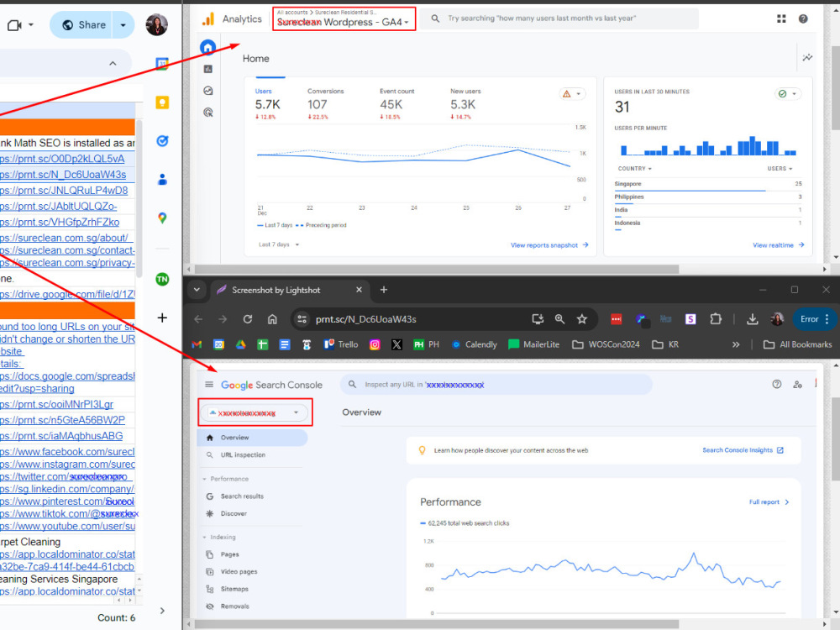Open the Chrome zoom magnifier icon

click(x=559, y=319)
